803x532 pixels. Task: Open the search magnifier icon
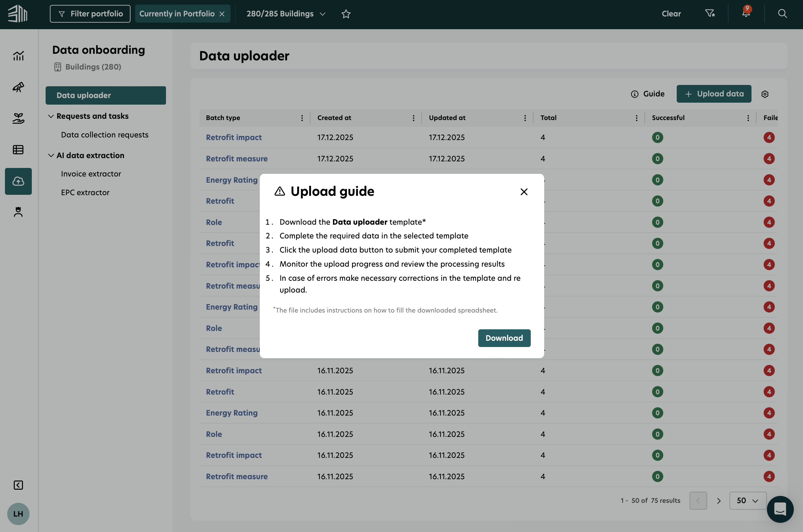(782, 14)
